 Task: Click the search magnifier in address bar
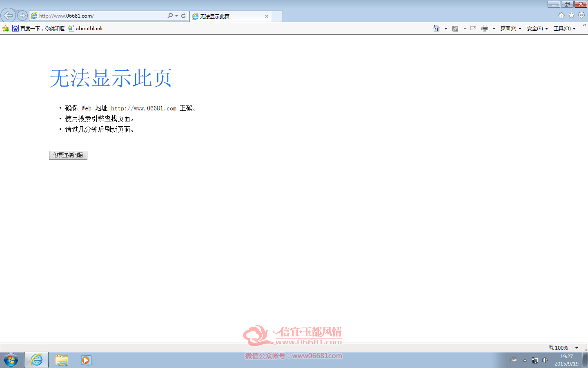coord(170,16)
